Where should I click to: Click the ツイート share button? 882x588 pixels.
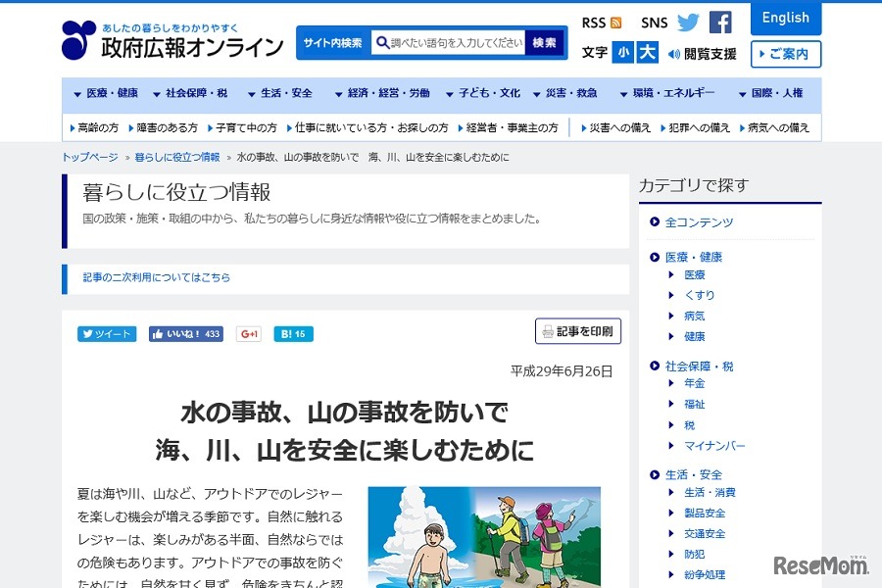coord(107,334)
